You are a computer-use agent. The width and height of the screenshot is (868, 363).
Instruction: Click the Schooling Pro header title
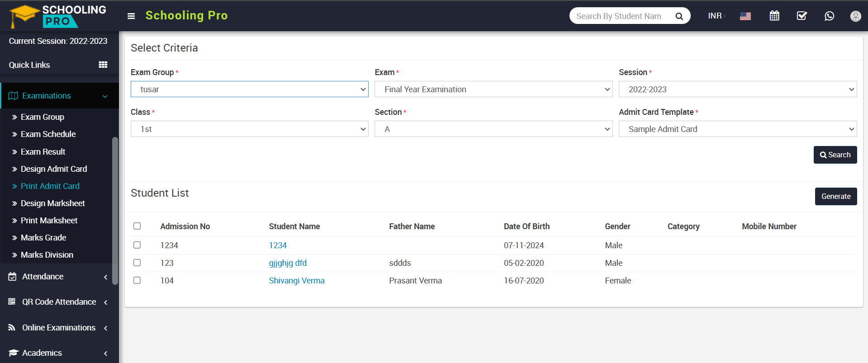pyautogui.click(x=186, y=15)
